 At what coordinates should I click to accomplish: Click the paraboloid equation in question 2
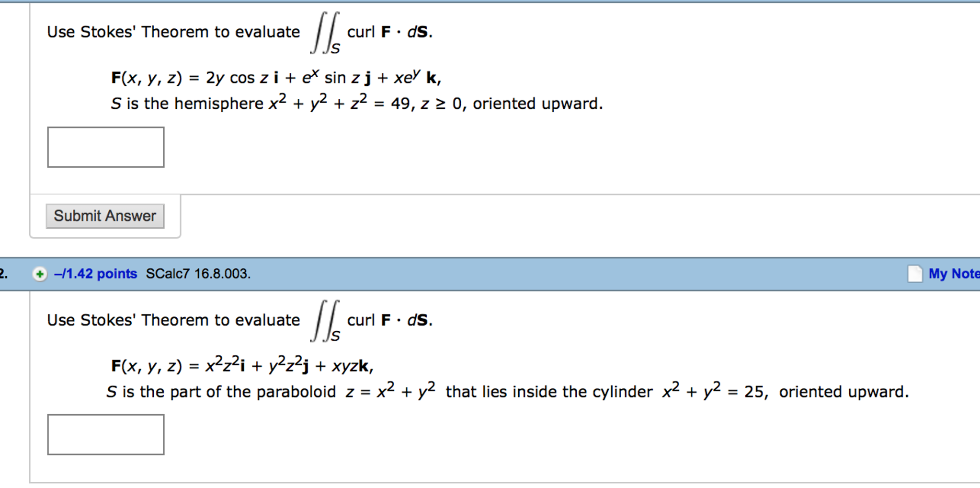(505, 391)
